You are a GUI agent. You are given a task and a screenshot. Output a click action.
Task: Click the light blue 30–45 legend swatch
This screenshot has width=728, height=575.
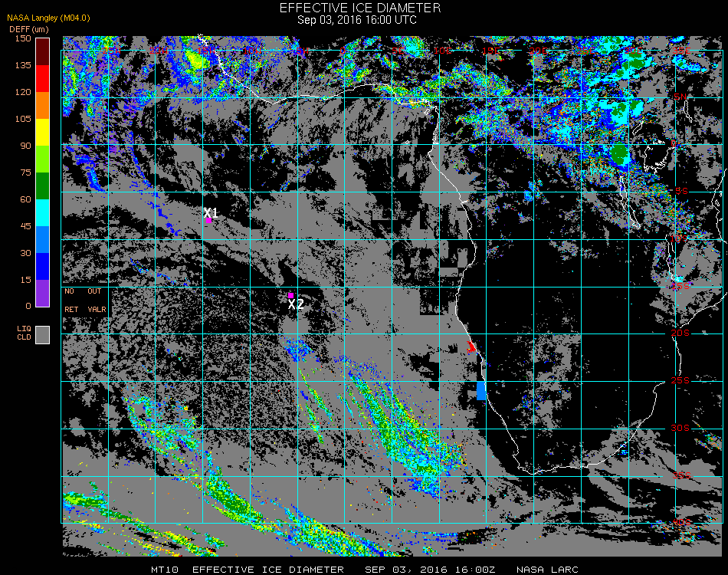tap(43, 240)
